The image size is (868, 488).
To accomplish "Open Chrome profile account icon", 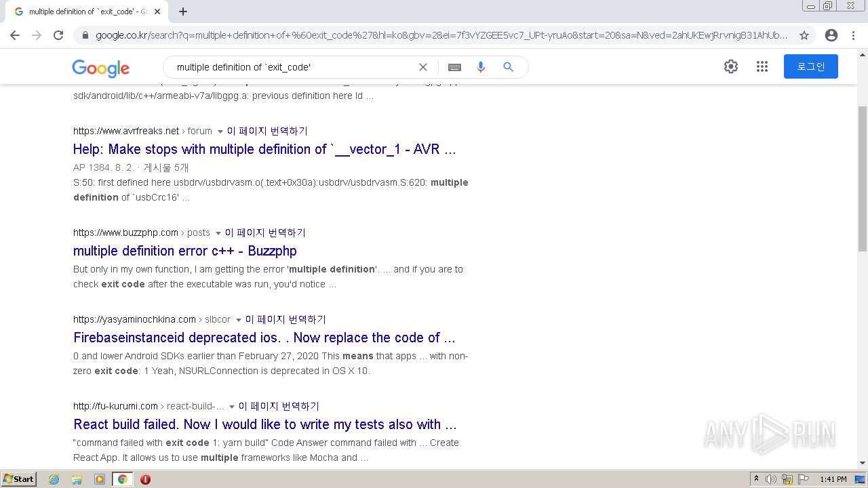I will (x=831, y=35).
